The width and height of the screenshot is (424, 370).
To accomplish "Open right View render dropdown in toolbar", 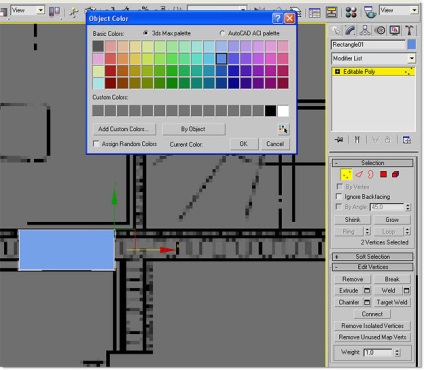I will point(414,10).
